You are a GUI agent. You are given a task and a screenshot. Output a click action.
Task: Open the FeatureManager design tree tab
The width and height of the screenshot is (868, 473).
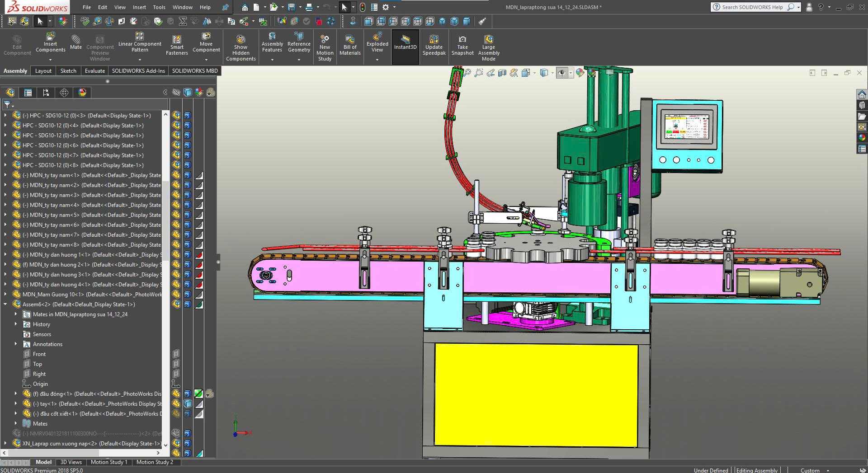click(10, 93)
